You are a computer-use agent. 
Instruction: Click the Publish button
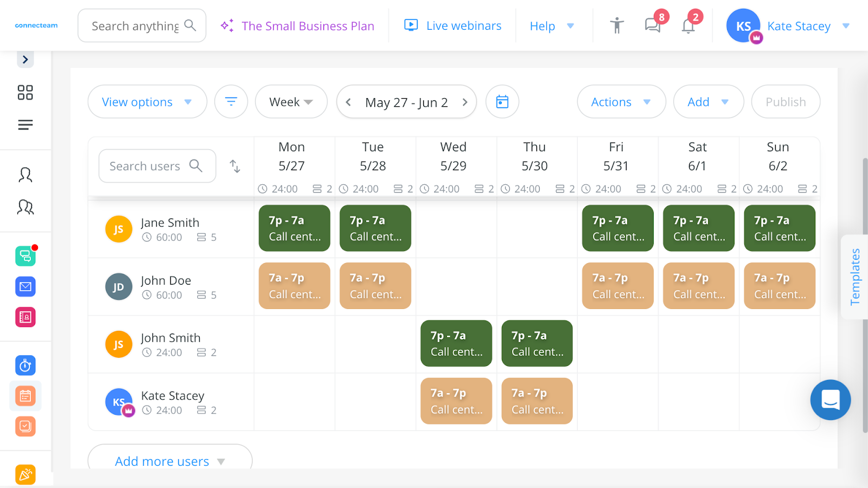pos(785,101)
